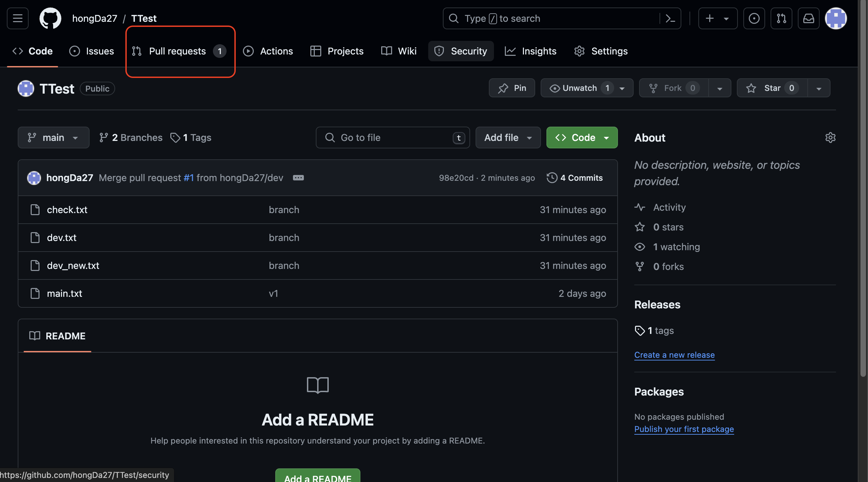The image size is (868, 482).
Task: Follow the Create a new release link
Action: coord(674,355)
